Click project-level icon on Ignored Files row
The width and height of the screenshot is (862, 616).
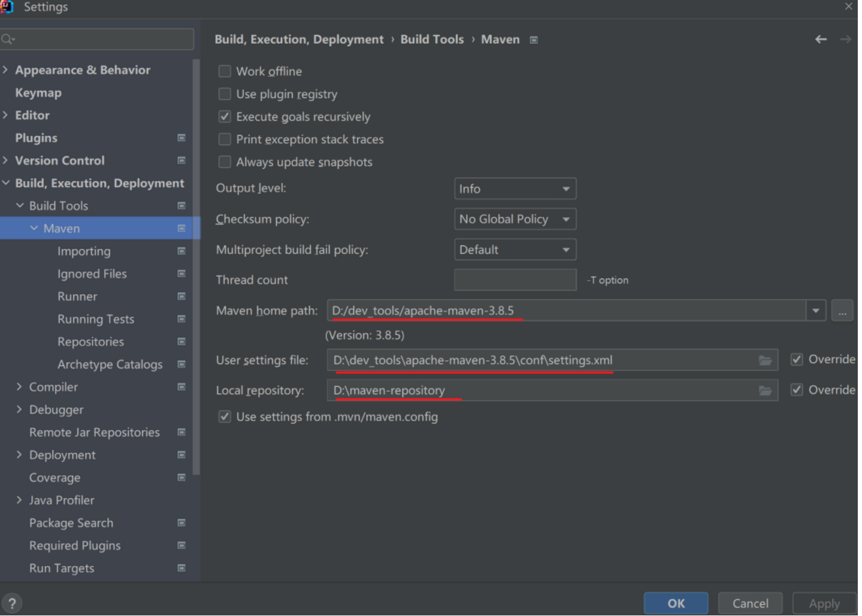tap(182, 274)
